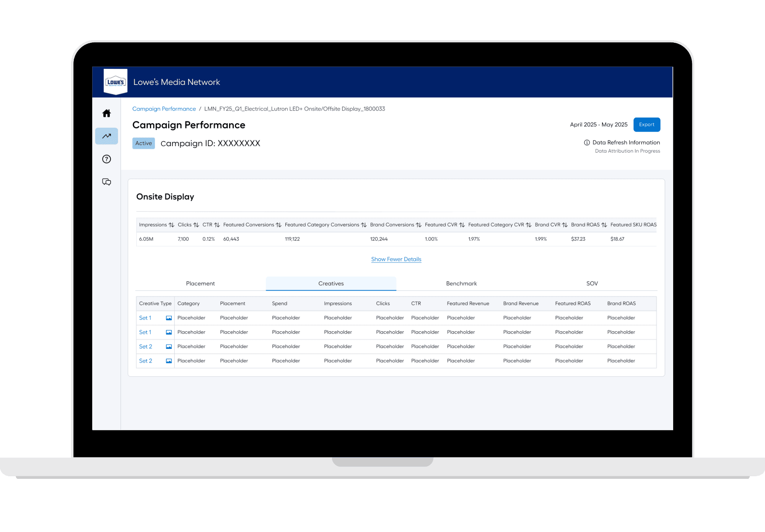Open the first Set 1 creative link
Screen dimensions: 765x532
(x=145, y=318)
